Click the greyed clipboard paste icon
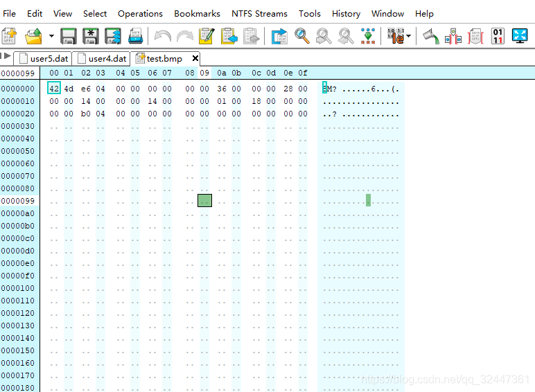Image resolution: width=535 pixels, height=392 pixels. (252, 36)
